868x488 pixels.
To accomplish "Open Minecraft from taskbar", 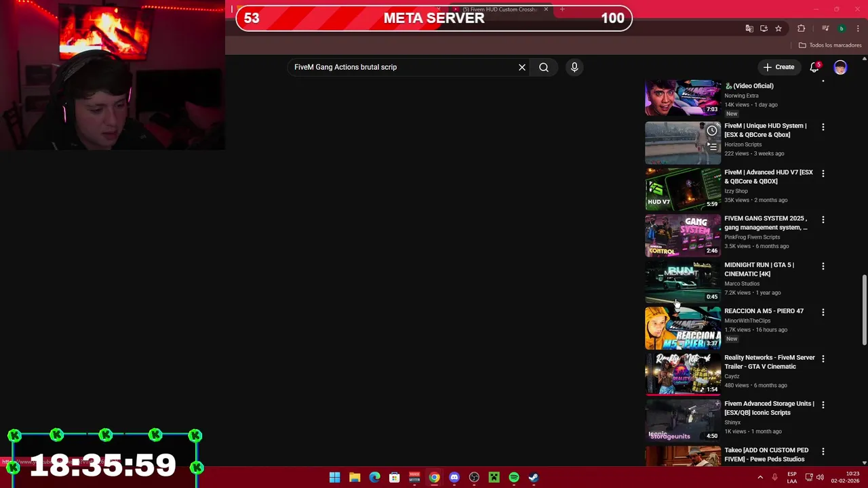I will (494, 477).
